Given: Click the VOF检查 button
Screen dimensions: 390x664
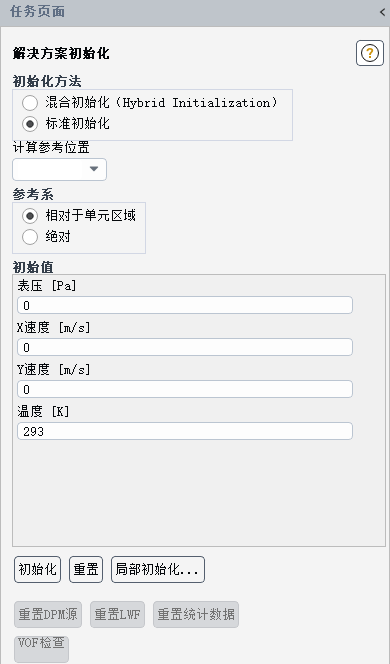Looking at the screenshot, I should pyautogui.click(x=41, y=649).
